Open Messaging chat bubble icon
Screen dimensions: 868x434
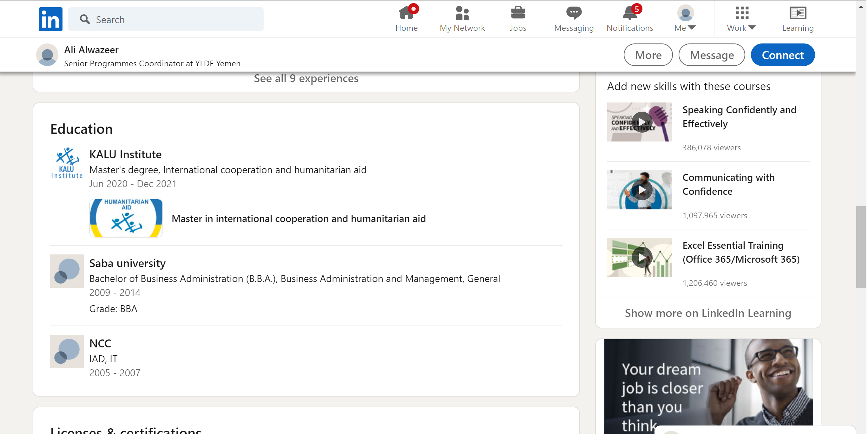point(574,13)
